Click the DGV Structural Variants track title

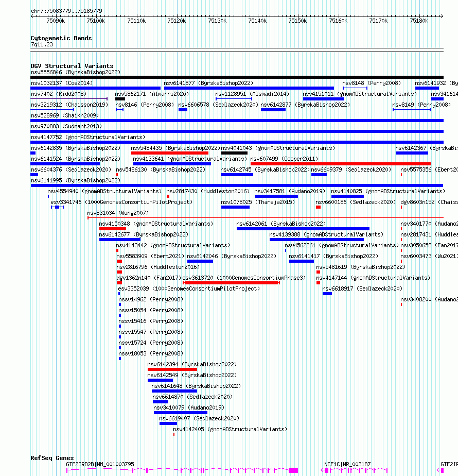[72, 66]
